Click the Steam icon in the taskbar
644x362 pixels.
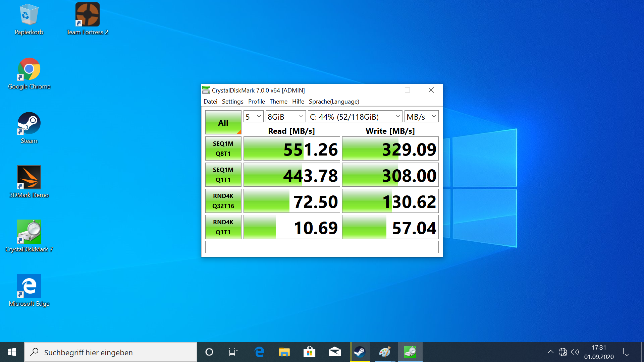click(360, 352)
